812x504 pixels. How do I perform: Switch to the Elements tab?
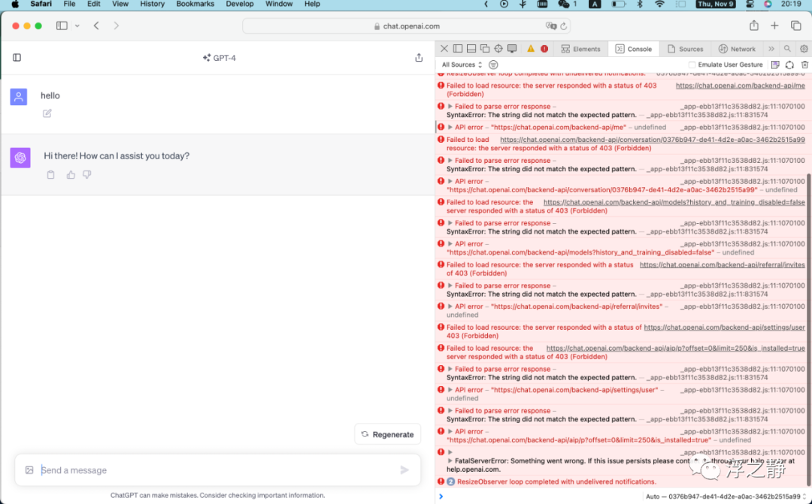[x=580, y=49]
